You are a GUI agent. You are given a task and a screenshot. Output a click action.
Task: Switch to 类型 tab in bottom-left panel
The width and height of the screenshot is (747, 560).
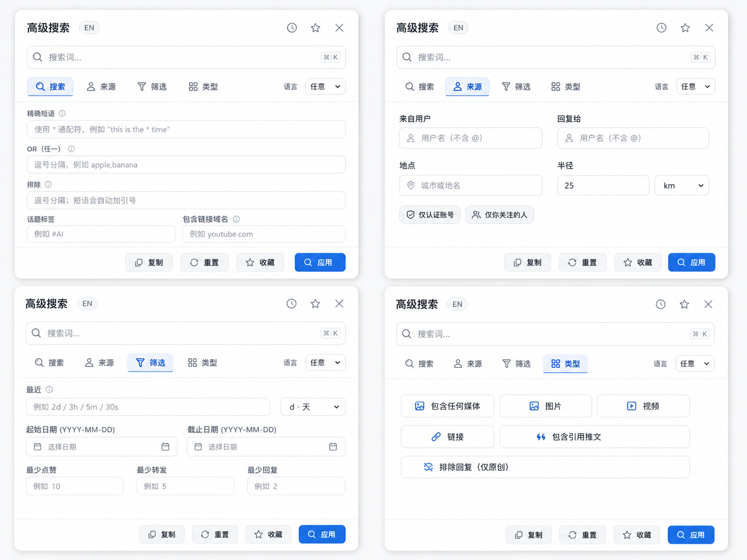202,363
